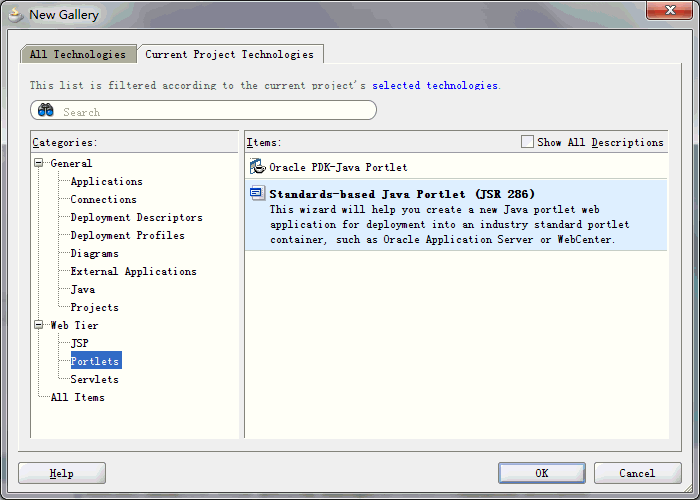
Task: Focus the Search input field
Action: 204,110
